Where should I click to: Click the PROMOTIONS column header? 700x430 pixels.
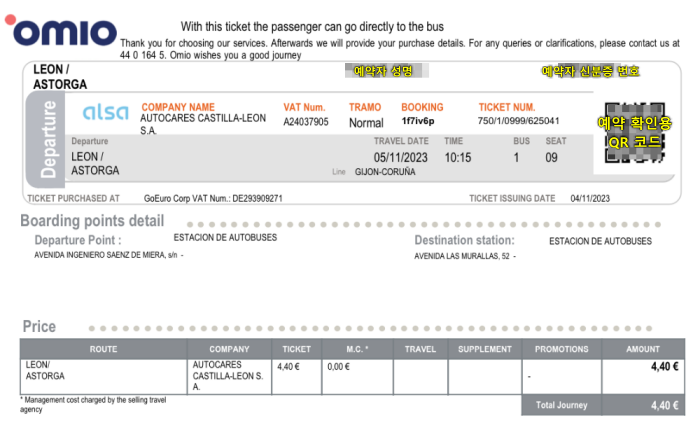[x=562, y=349]
